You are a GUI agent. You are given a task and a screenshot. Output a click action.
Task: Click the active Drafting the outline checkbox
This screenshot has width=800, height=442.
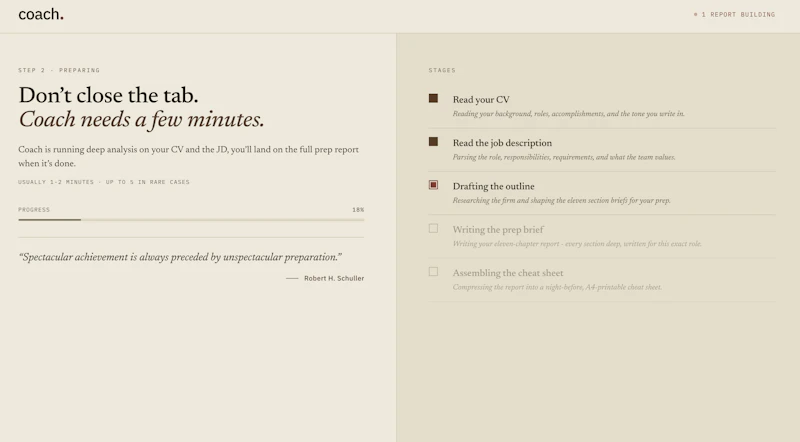(x=433, y=185)
